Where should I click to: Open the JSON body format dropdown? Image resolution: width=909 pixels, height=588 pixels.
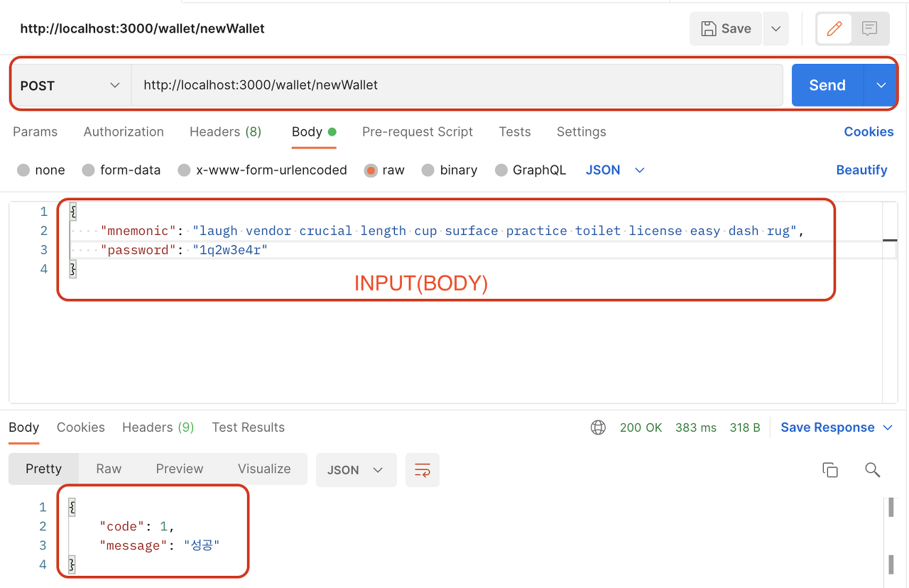click(x=615, y=170)
